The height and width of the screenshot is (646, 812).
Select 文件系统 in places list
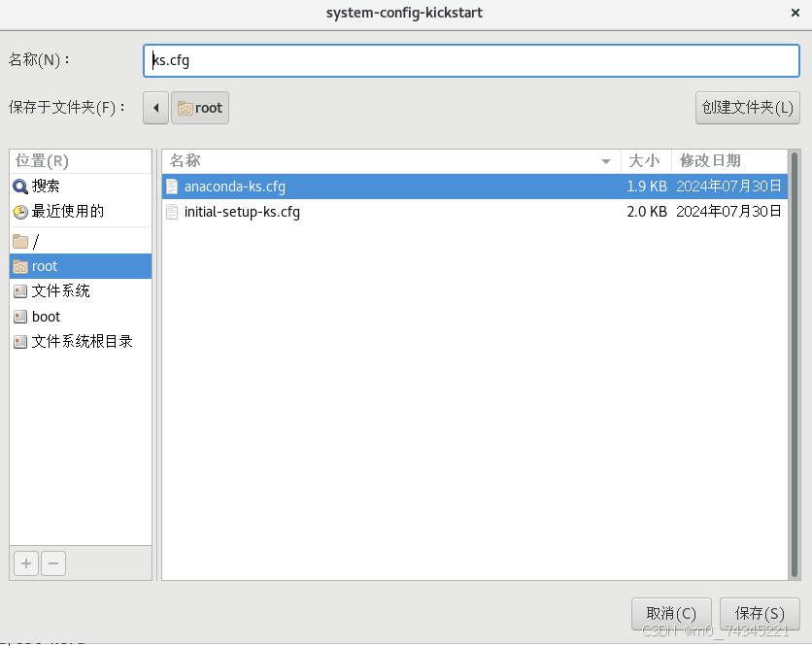coord(81,291)
